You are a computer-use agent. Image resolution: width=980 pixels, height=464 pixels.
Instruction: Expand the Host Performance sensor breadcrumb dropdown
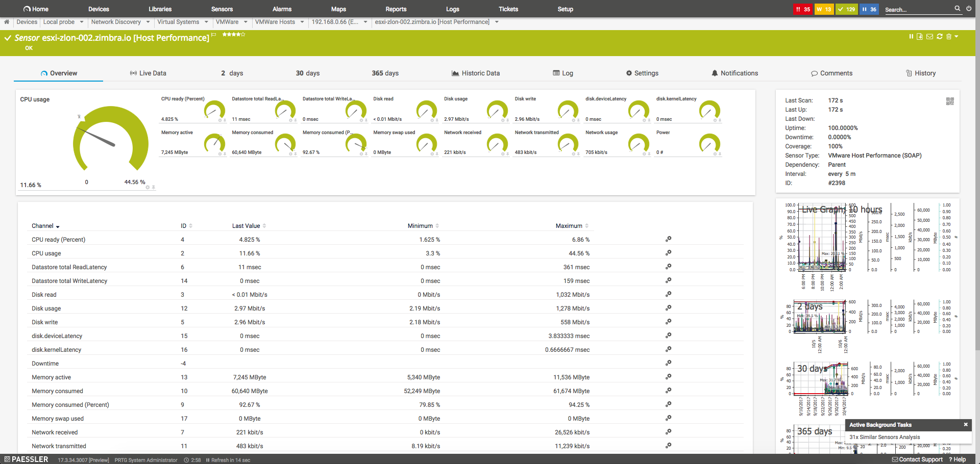pyautogui.click(x=497, y=22)
